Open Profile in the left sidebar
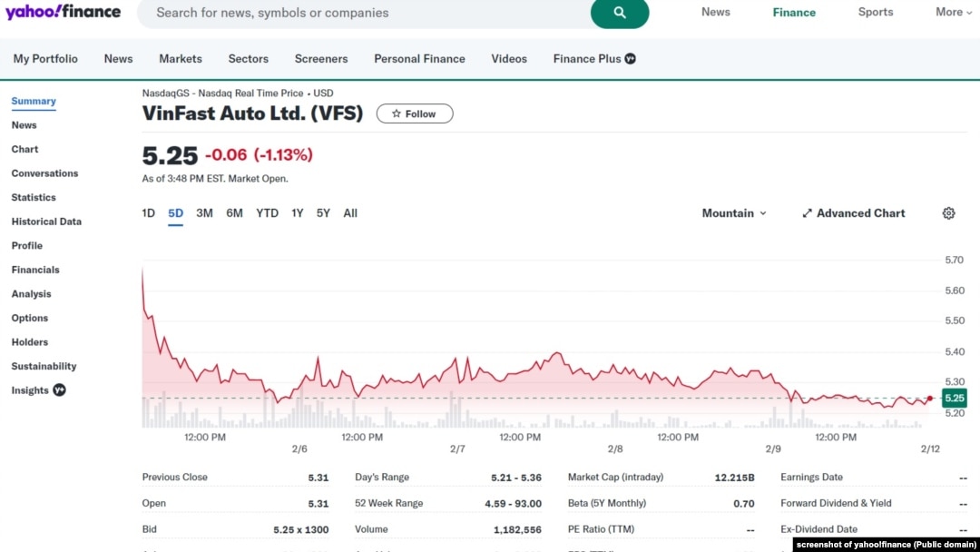980x552 pixels. [x=27, y=246]
